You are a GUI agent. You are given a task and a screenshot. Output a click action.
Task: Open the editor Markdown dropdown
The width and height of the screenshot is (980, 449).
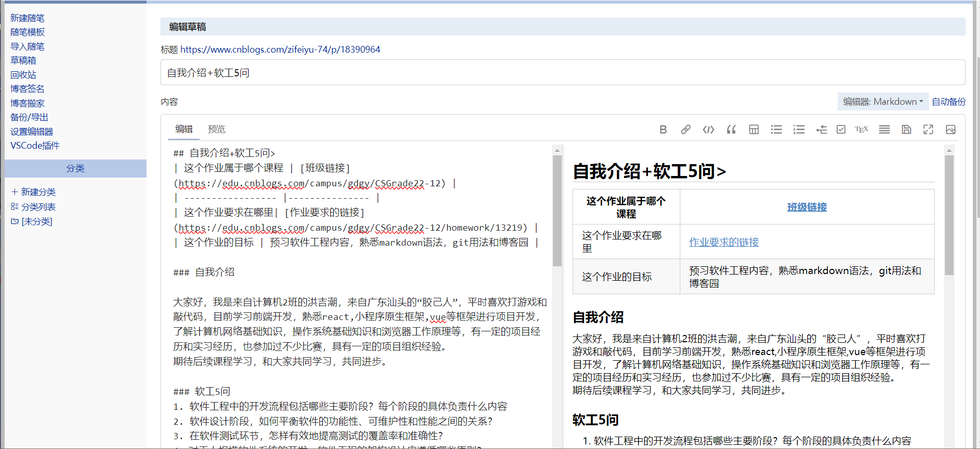[883, 102]
